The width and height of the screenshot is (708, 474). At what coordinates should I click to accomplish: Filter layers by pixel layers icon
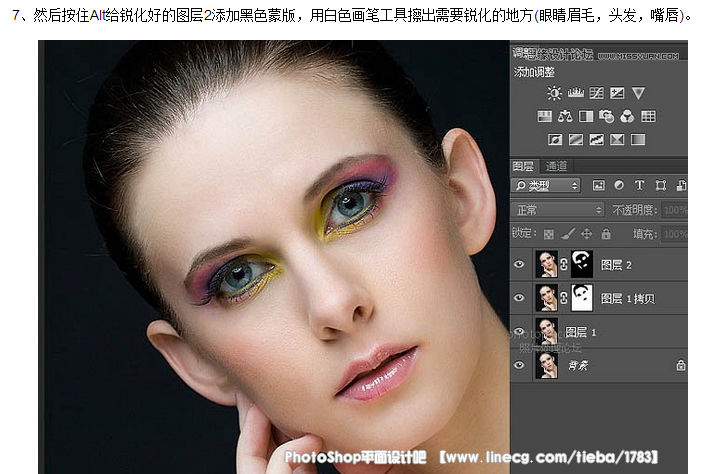point(598,185)
